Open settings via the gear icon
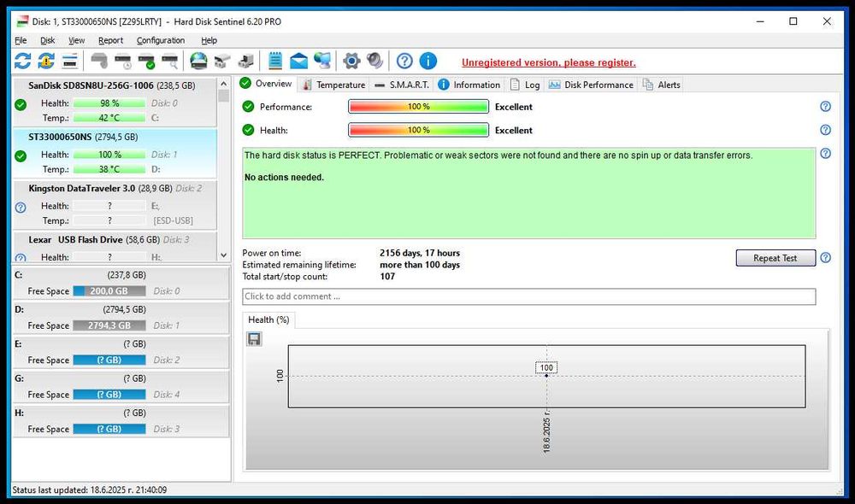 click(351, 61)
